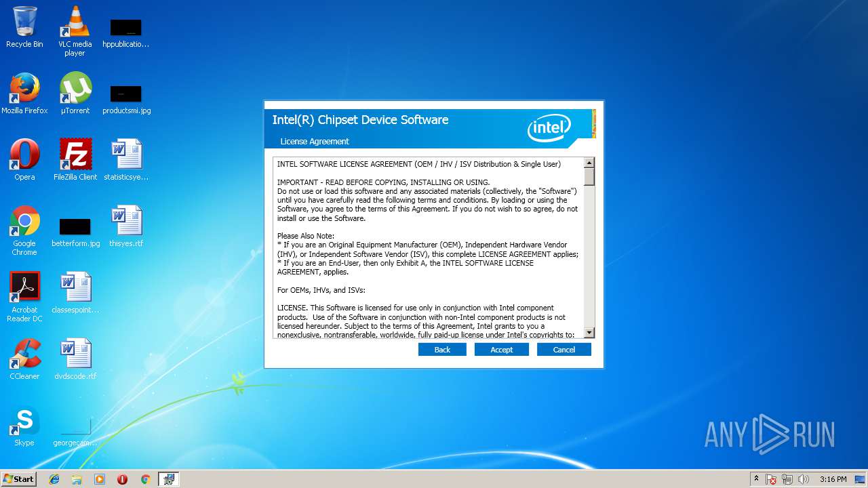Launch VLC media player shortcut
This screenshot has width=868, height=488.
point(75,30)
